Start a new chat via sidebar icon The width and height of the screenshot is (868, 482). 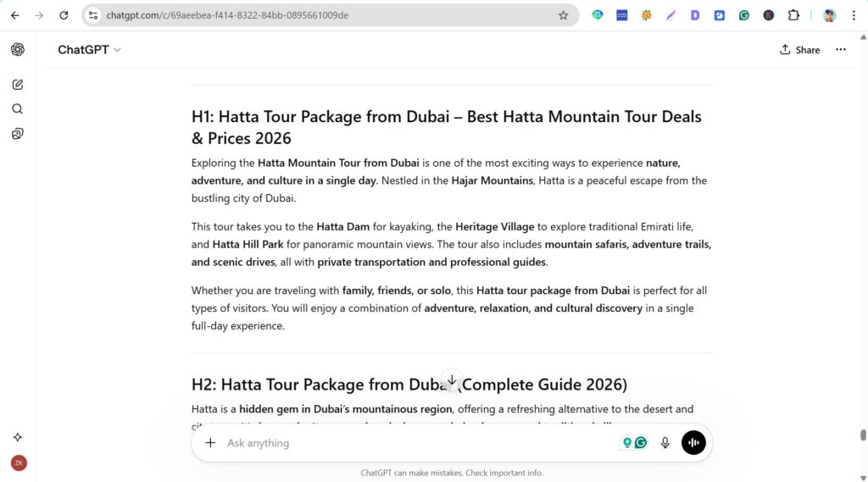click(x=17, y=85)
